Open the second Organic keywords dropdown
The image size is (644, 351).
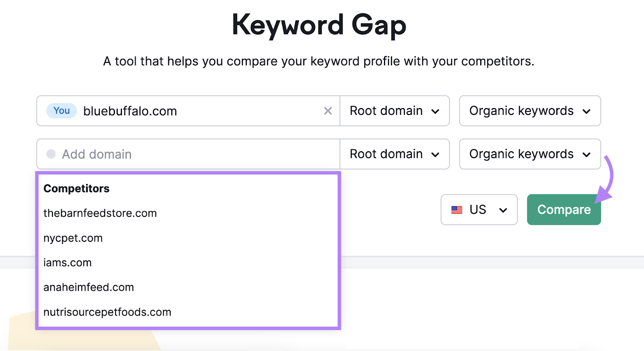(529, 154)
